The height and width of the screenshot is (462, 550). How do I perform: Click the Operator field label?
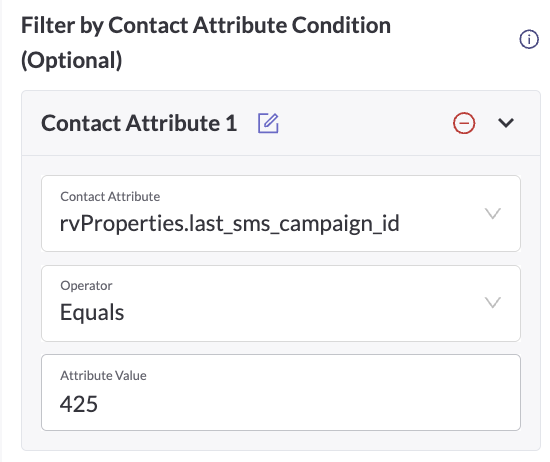click(x=86, y=286)
